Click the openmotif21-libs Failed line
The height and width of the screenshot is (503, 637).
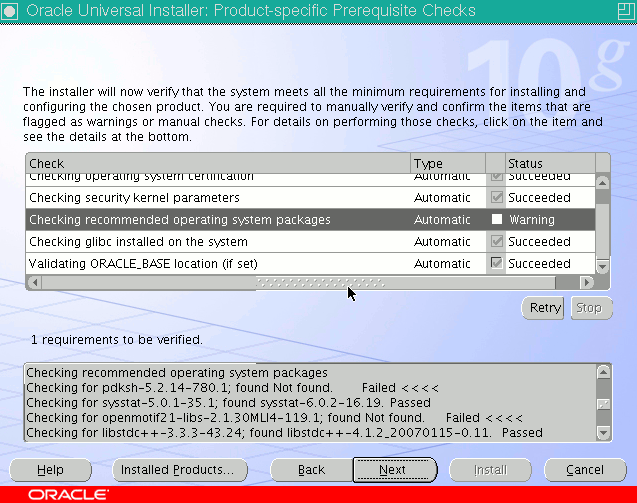pyautogui.click(x=274, y=418)
